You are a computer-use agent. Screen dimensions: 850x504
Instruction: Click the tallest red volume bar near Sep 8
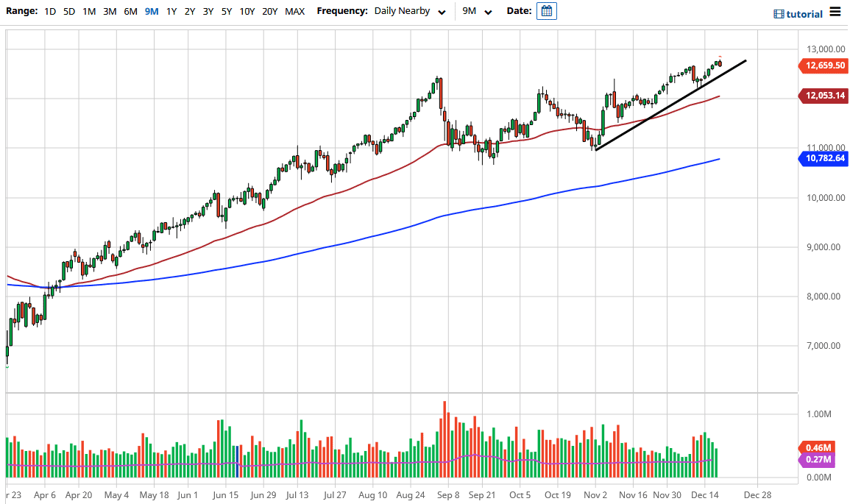pyautogui.click(x=445, y=439)
